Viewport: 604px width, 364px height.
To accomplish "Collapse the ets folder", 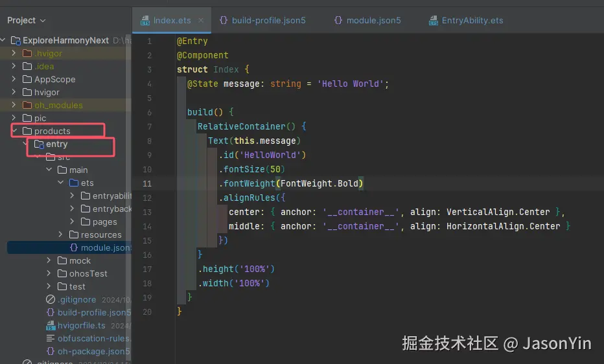I will tap(60, 183).
